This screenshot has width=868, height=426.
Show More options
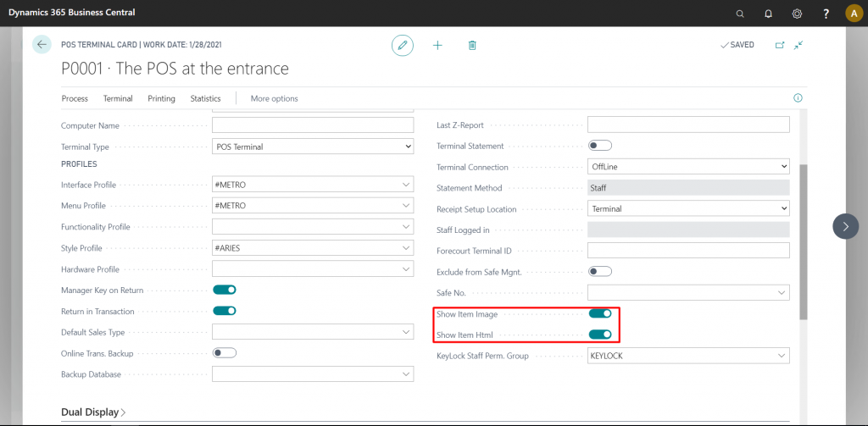[x=274, y=98]
